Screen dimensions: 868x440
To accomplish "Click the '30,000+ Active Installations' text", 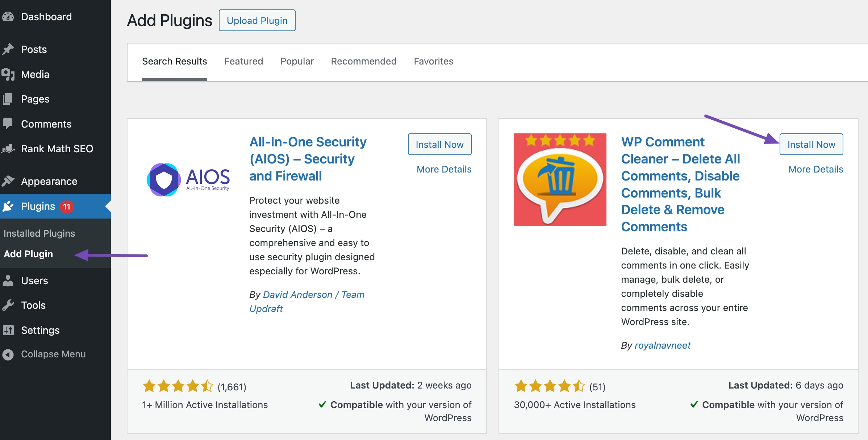I will [x=575, y=405].
